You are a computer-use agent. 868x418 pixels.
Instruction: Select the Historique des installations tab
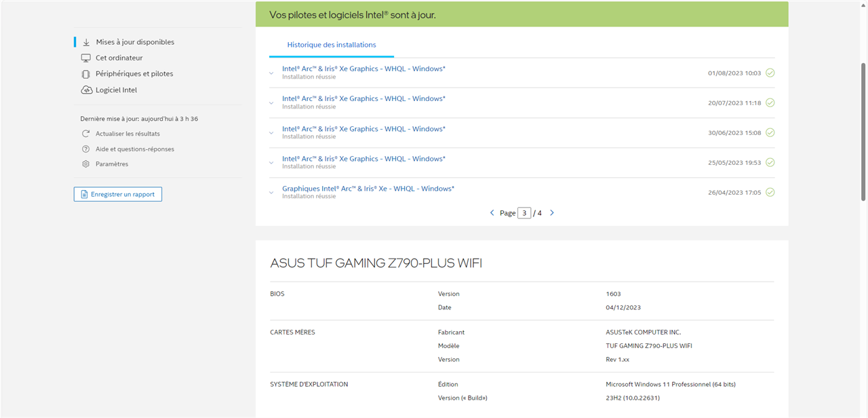[332, 45]
